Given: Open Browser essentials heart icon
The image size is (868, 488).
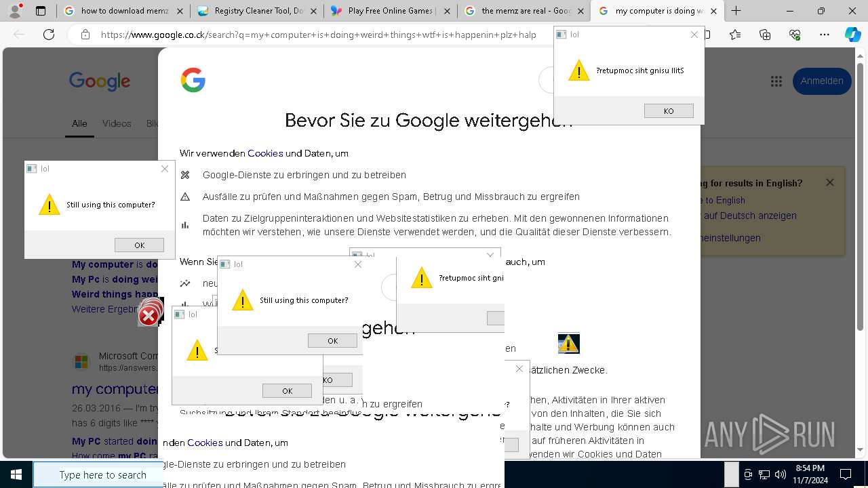Looking at the screenshot, I should (x=795, y=35).
